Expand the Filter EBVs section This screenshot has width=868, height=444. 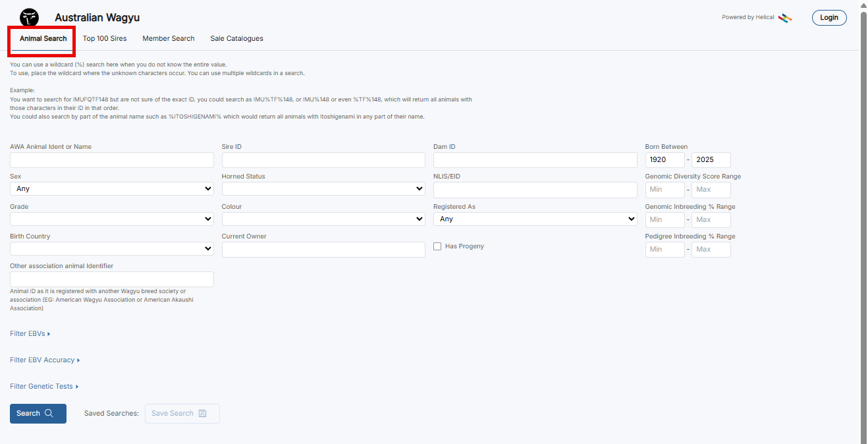click(x=30, y=334)
